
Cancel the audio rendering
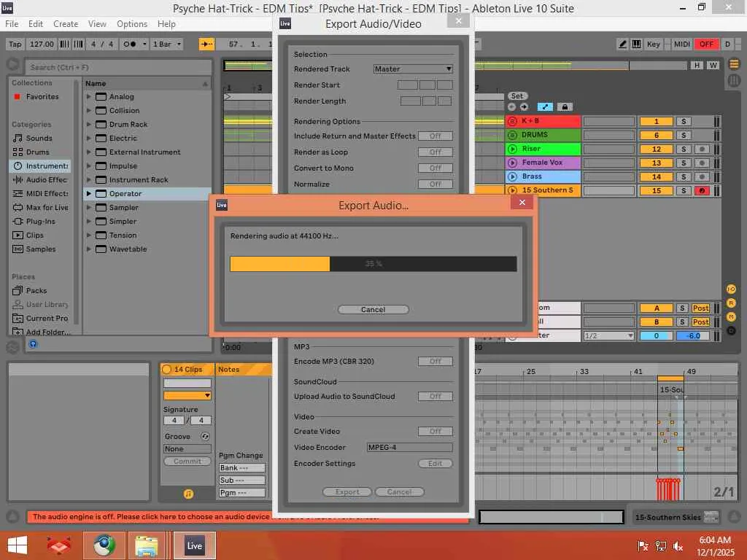click(x=373, y=309)
